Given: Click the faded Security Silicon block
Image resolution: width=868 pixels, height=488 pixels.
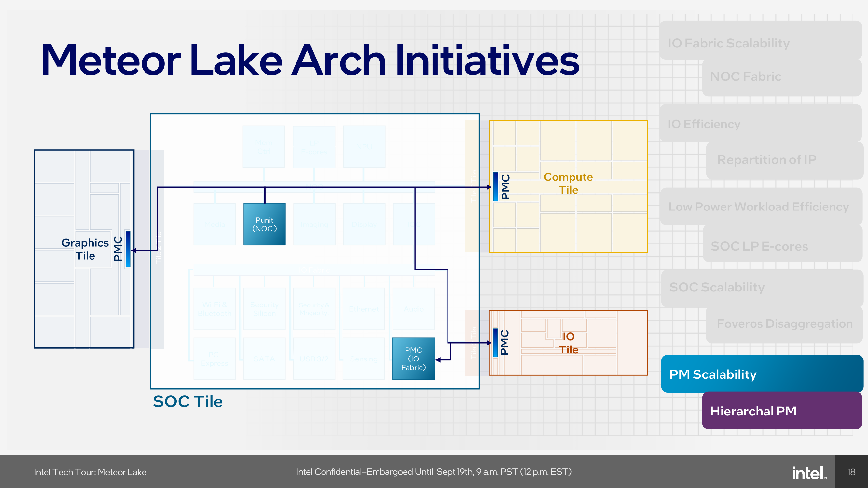Looking at the screenshot, I should pyautogui.click(x=265, y=309).
